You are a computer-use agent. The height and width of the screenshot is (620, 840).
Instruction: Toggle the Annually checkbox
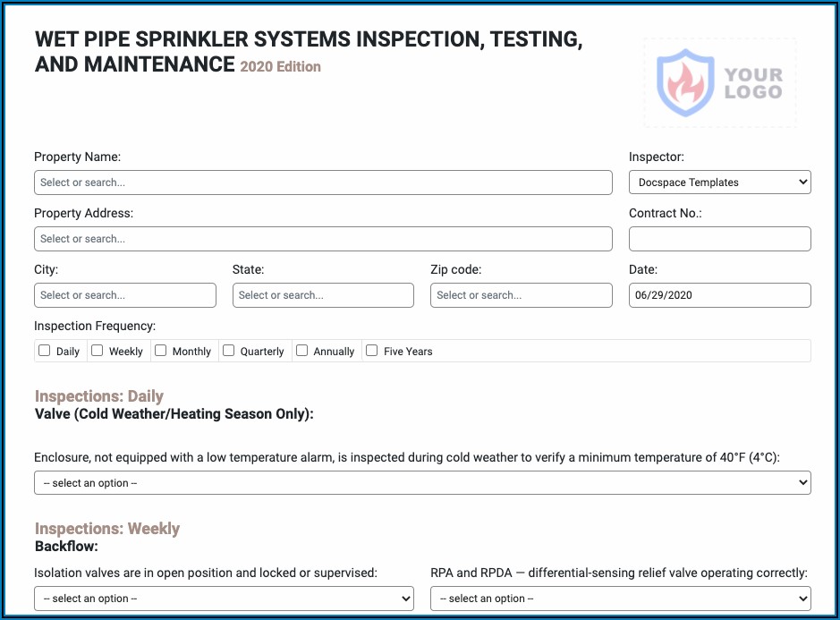(x=302, y=351)
